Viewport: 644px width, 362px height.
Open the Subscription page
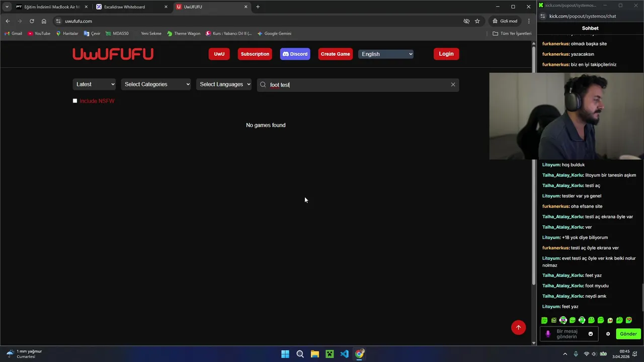[255, 54]
